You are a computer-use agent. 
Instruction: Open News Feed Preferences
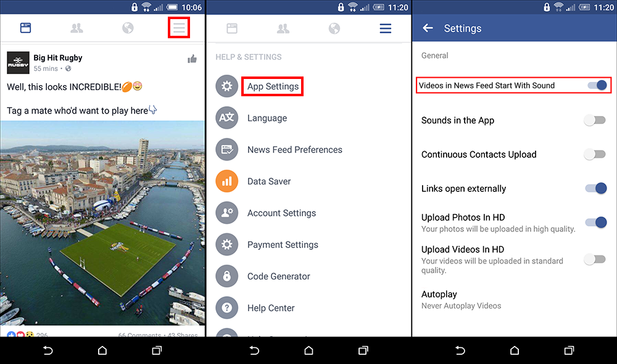coord(295,149)
